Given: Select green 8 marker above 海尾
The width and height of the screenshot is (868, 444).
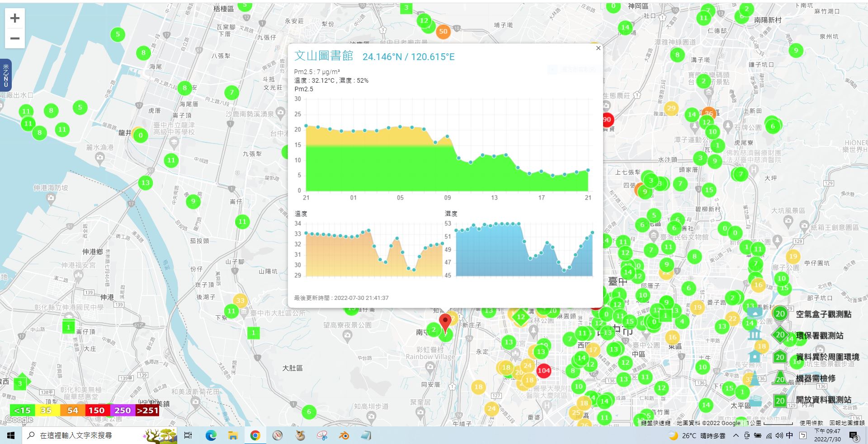Looking at the screenshot, I should (143, 52).
